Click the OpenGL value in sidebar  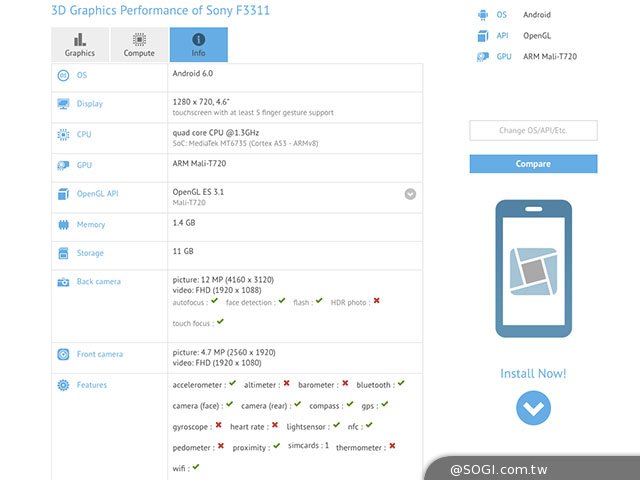pyautogui.click(x=537, y=36)
